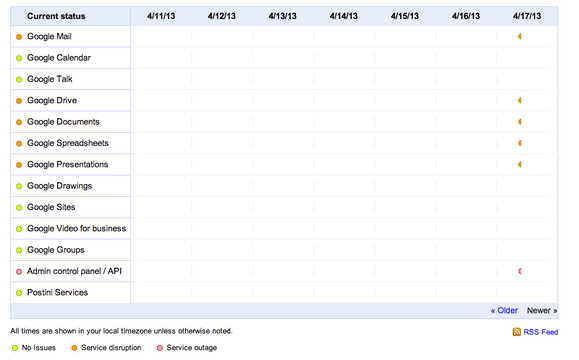The image size is (579, 360).
Task: Click the orange status dot beside Google Documents
Action: 19,122
